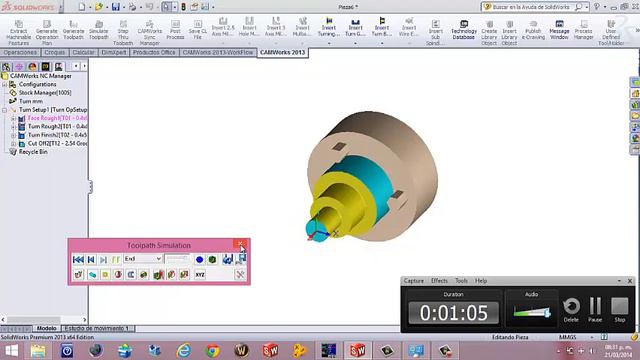Open Estudio de movimiento 1 tab

[x=97, y=328]
